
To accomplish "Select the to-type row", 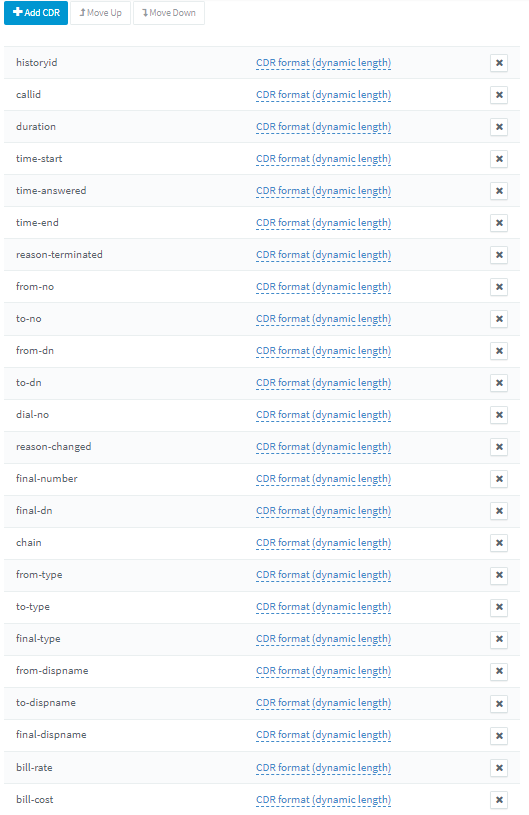I will pos(262,607).
